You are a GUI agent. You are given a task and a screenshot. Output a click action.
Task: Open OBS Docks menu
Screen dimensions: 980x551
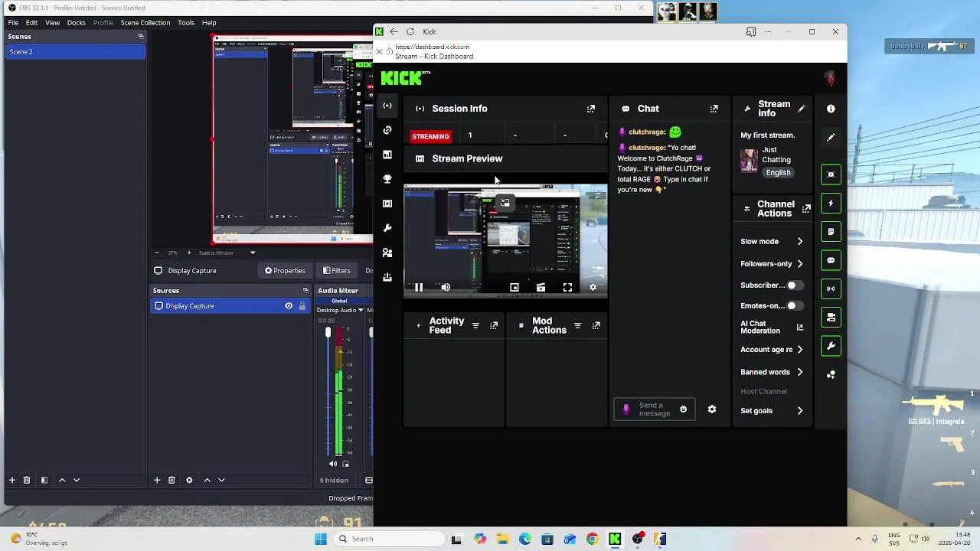pos(77,23)
